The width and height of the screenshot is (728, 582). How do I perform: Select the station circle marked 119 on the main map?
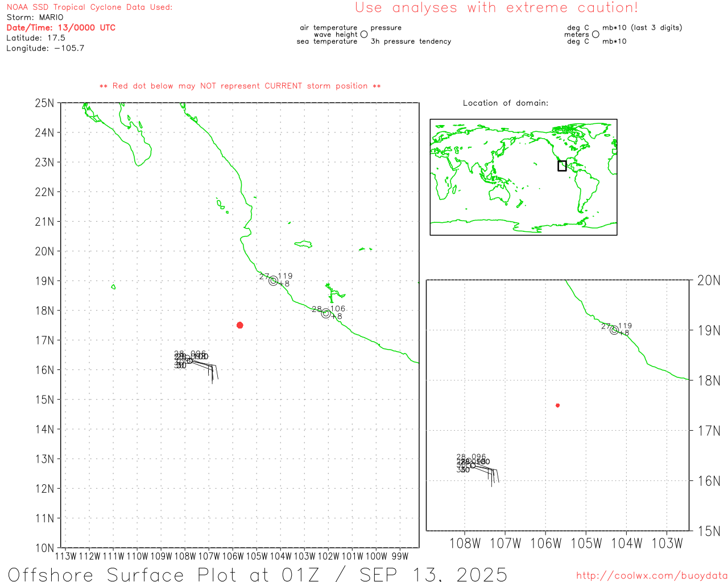tap(274, 281)
